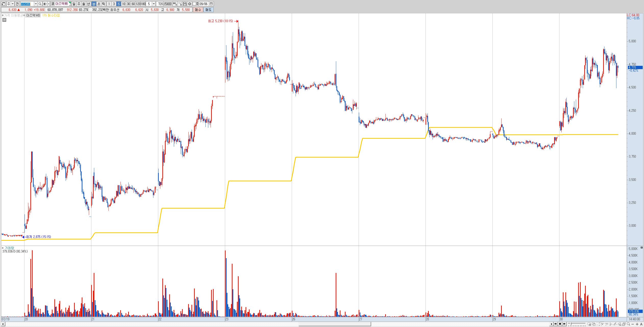Screen dimensions: 644x327
Task: Select the 10-minute interval tab
Action: tap(124, 4)
